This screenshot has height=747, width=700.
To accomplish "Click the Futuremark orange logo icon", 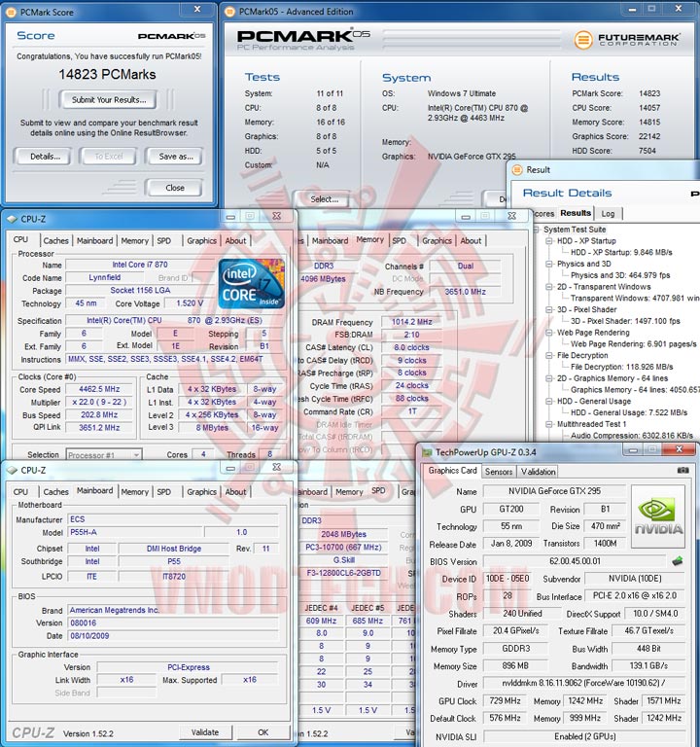I will pyautogui.click(x=582, y=40).
